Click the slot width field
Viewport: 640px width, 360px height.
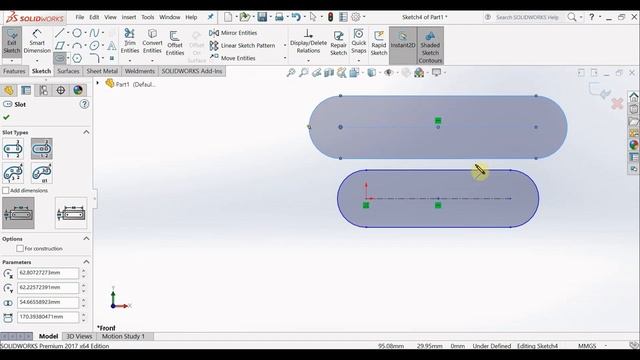[48, 302]
